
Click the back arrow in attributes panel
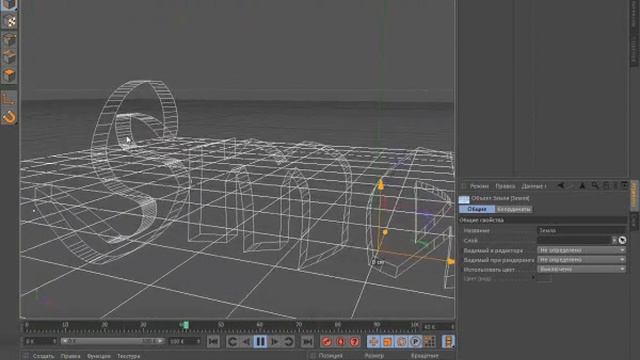click(x=561, y=186)
